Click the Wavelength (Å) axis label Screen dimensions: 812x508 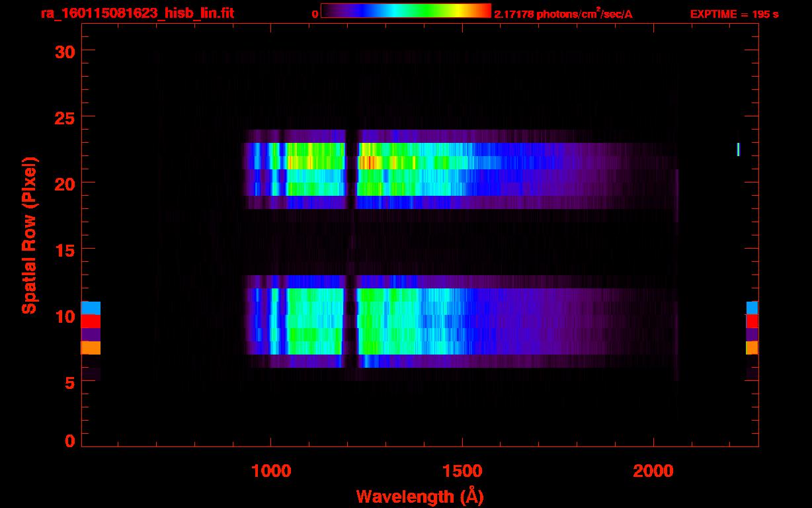tap(420, 496)
